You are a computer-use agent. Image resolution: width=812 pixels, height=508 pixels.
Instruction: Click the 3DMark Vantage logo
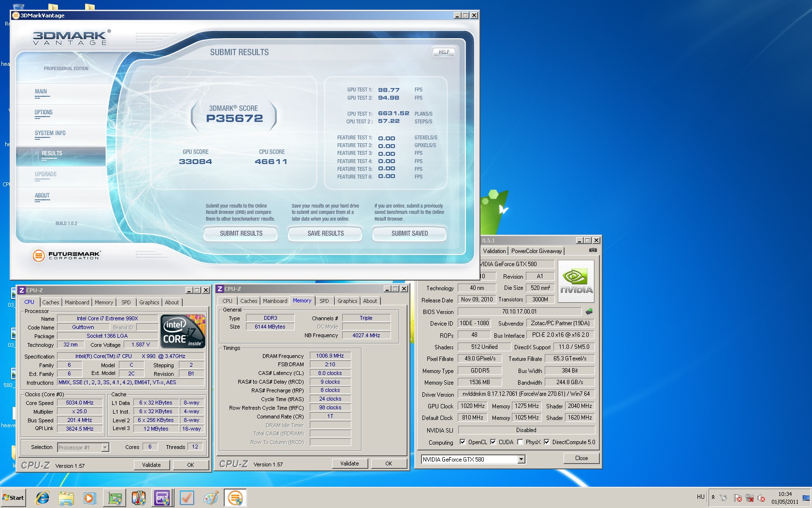click(x=71, y=38)
